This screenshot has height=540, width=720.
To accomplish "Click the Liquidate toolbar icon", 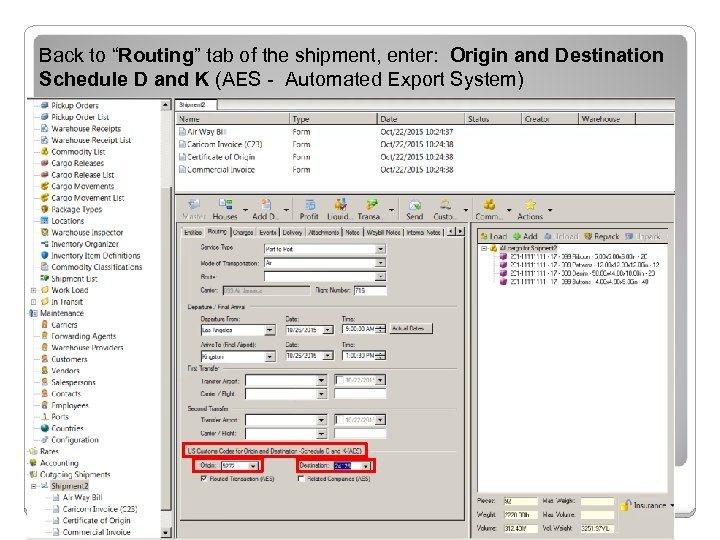I will click(x=340, y=204).
